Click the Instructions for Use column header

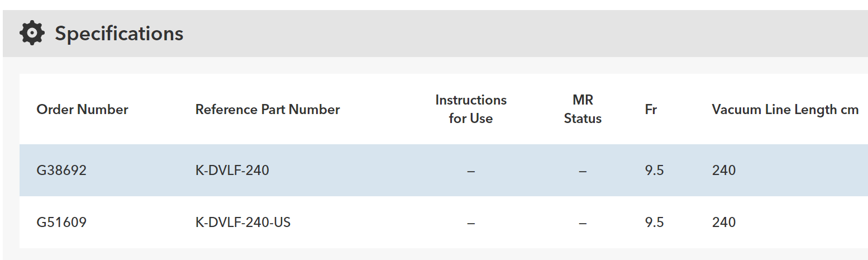[471, 110]
